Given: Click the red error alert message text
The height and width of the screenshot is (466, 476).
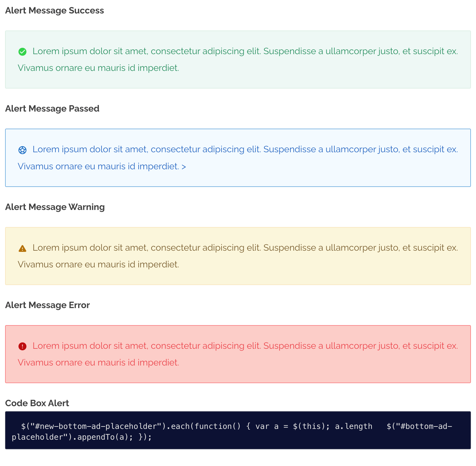Looking at the screenshot, I should [x=238, y=354].
